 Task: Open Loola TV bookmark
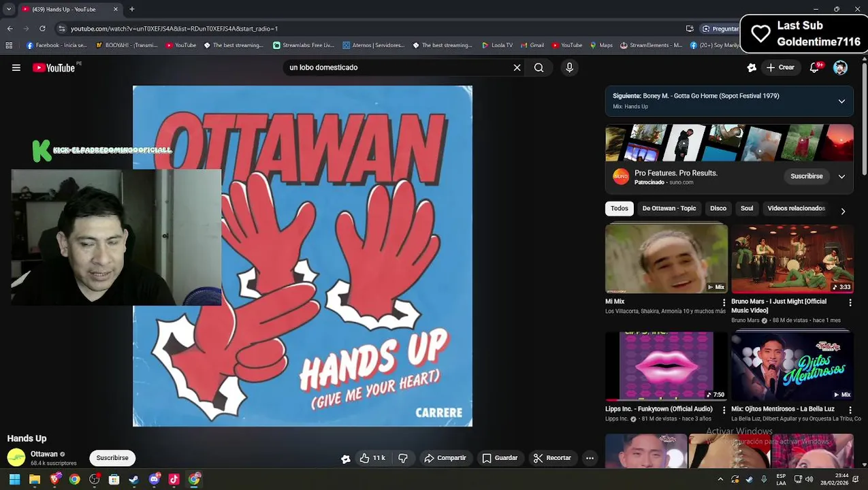pos(497,46)
